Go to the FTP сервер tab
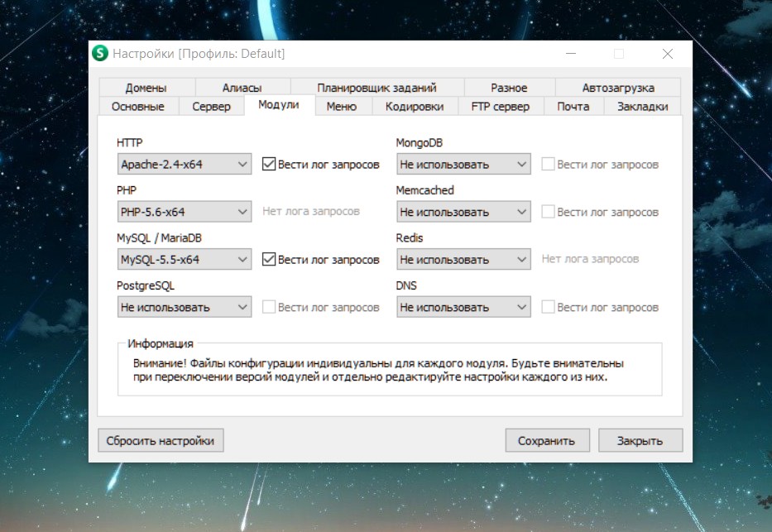The height and width of the screenshot is (532, 772). (x=500, y=107)
